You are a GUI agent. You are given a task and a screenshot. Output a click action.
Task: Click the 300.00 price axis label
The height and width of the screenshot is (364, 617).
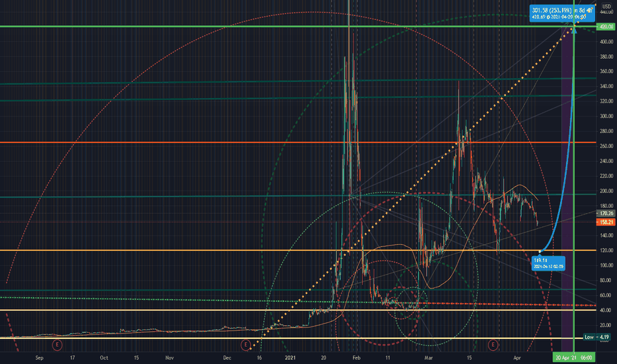(x=606, y=116)
